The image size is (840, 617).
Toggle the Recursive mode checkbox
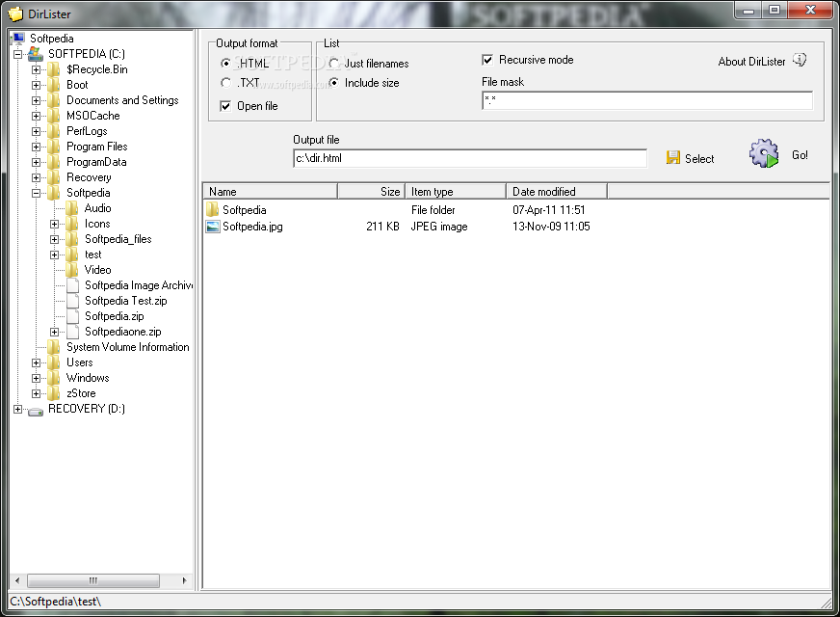[487, 60]
